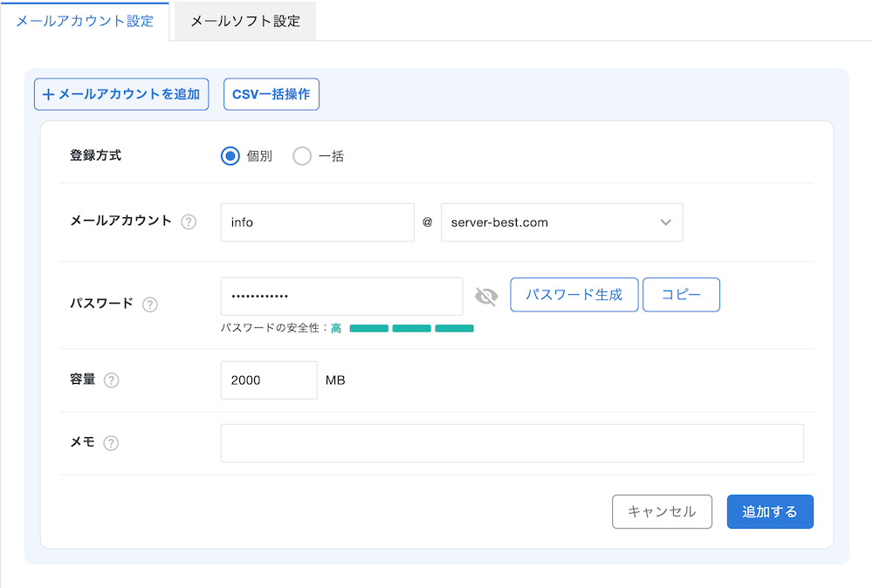Select 個別 registration radio button
Image resolution: width=873 pixels, height=588 pixels.
pos(230,156)
